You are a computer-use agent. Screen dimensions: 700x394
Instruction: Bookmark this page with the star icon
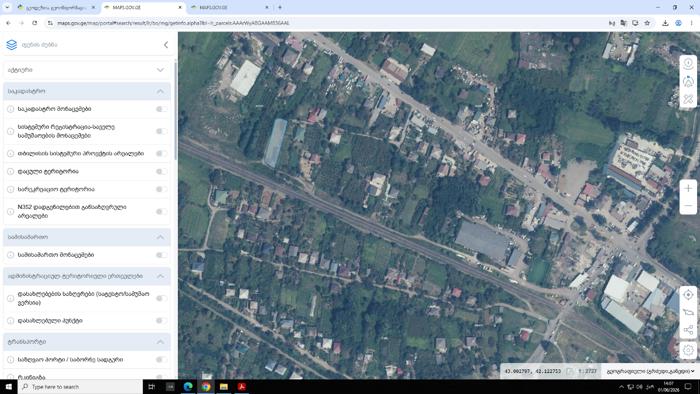647,23
